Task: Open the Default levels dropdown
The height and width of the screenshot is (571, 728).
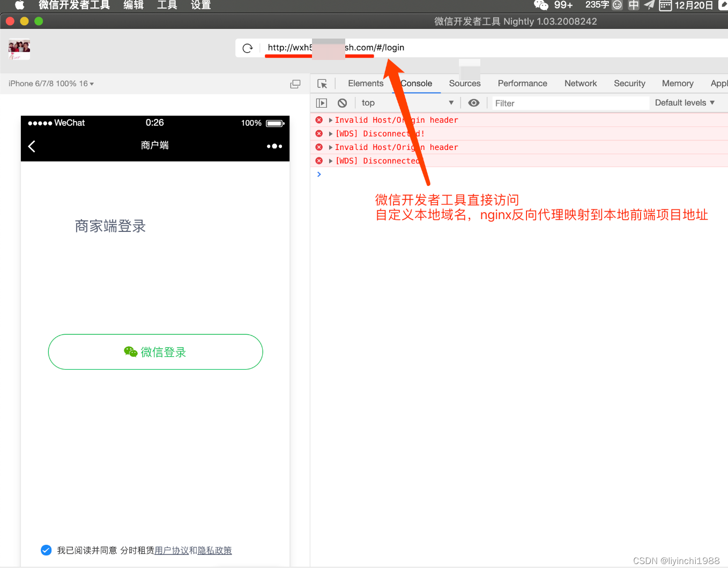Action: point(685,103)
